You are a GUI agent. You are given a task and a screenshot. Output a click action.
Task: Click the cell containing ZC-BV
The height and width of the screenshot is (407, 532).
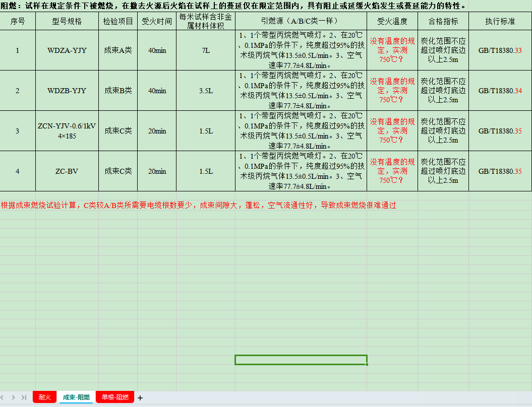pyautogui.click(x=67, y=171)
